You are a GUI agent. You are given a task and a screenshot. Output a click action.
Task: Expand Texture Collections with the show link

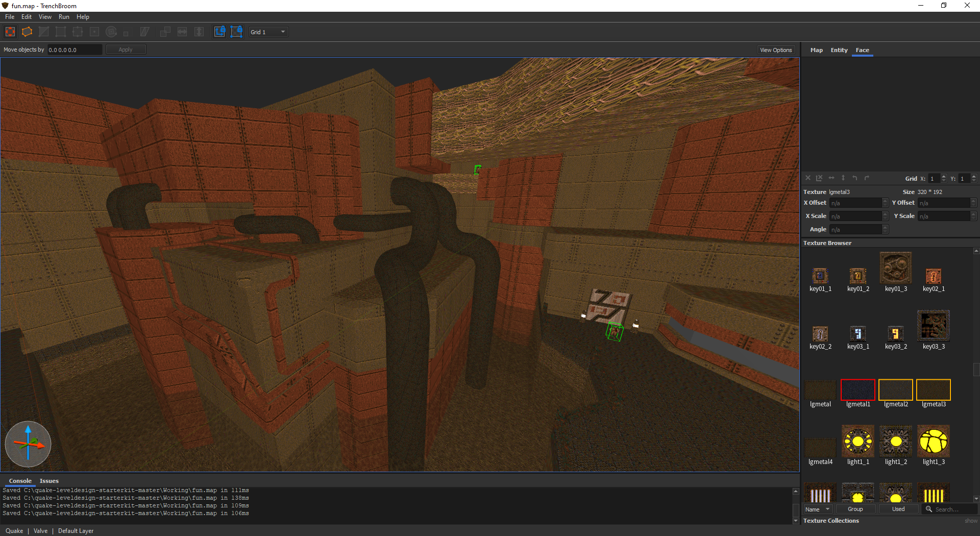[x=971, y=521]
